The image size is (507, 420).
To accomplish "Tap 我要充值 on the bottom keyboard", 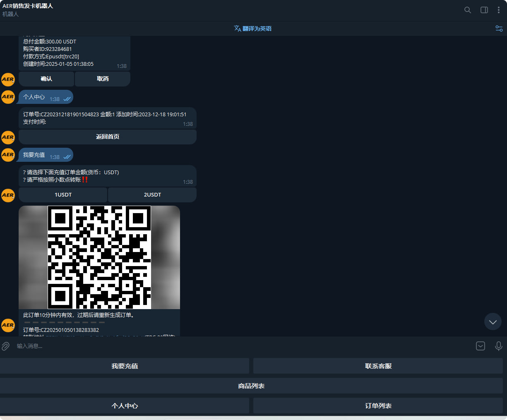I will pyautogui.click(x=125, y=366).
